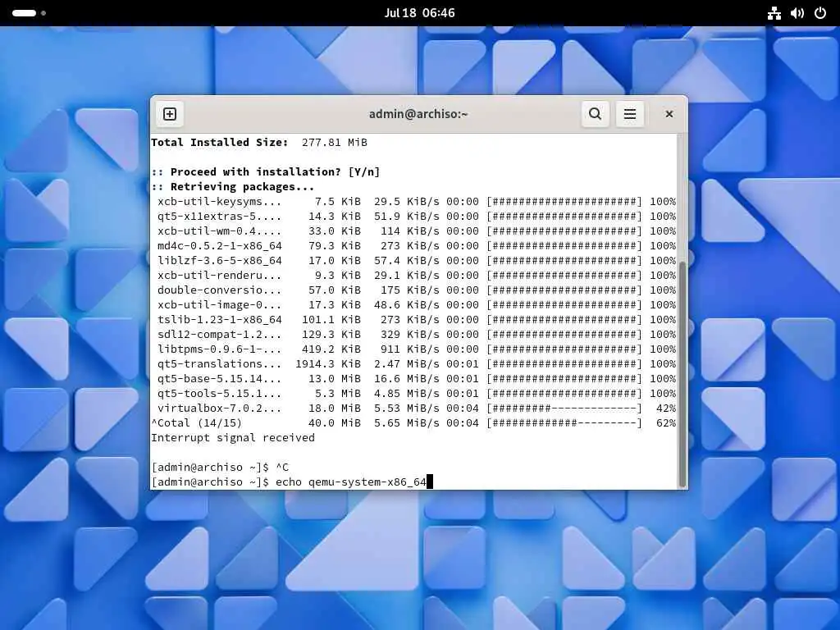Click the '5.65 MiB/s' total speed
The height and width of the screenshot is (630, 840).
click(407, 423)
